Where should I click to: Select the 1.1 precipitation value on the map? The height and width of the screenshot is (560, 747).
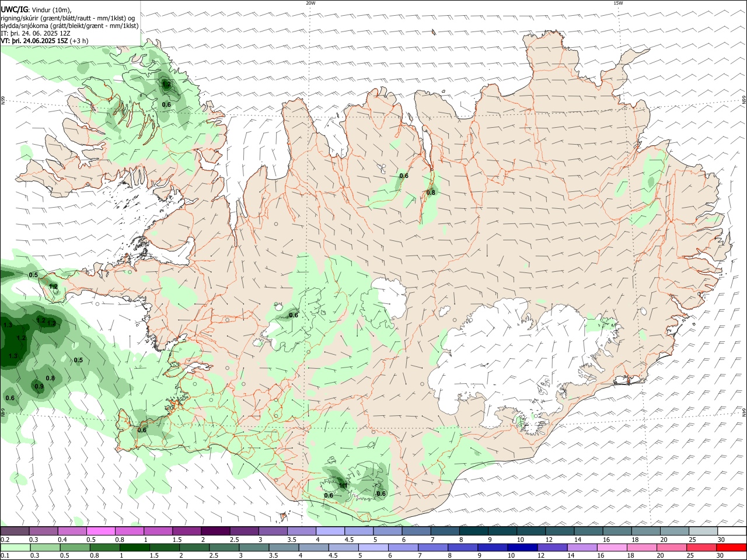(343, 485)
